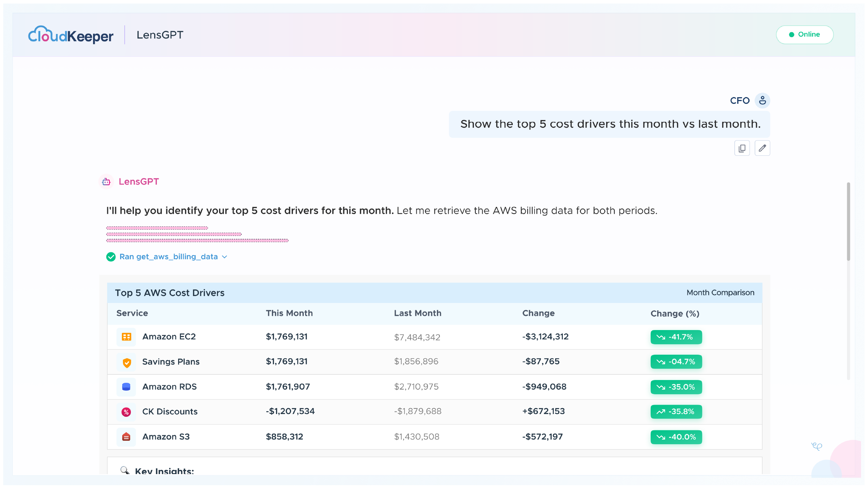Click the Online status badge

[x=805, y=35]
